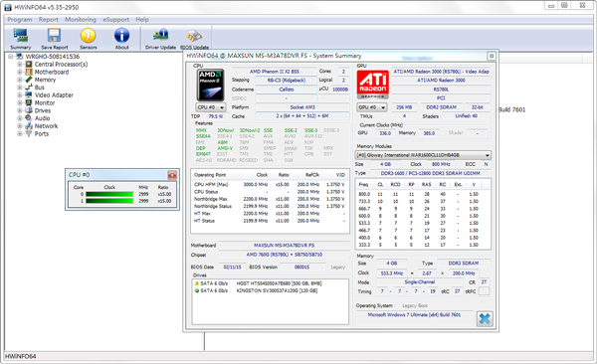
Task: Click the About info icon
Action: pyautogui.click(x=121, y=39)
